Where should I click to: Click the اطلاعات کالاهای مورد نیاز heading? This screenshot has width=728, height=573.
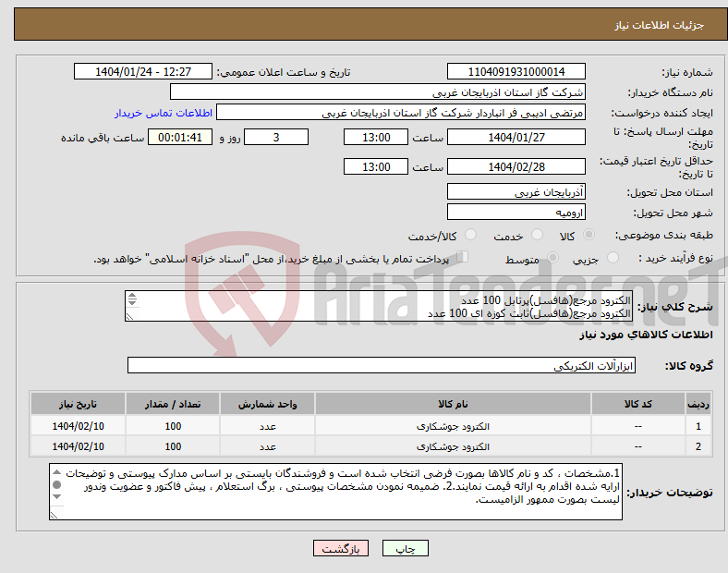tap(646, 335)
